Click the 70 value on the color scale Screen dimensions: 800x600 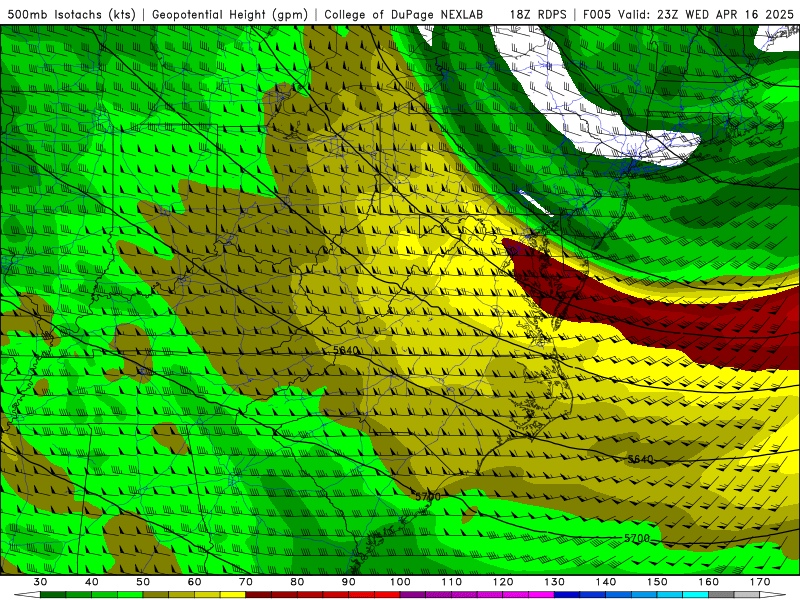(246, 582)
